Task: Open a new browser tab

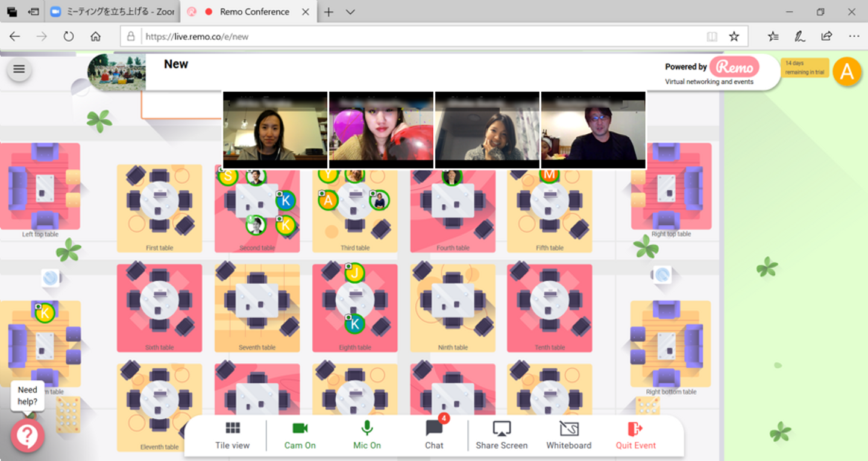Action: click(x=329, y=12)
